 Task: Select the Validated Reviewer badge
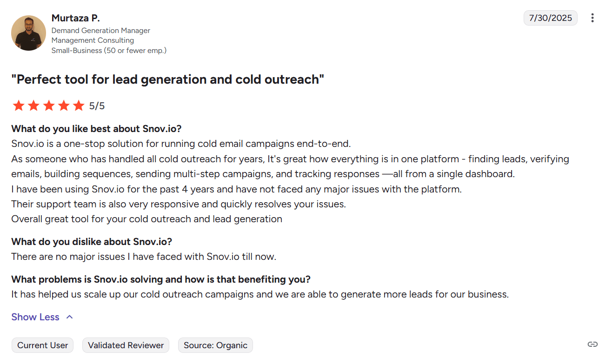click(x=126, y=345)
